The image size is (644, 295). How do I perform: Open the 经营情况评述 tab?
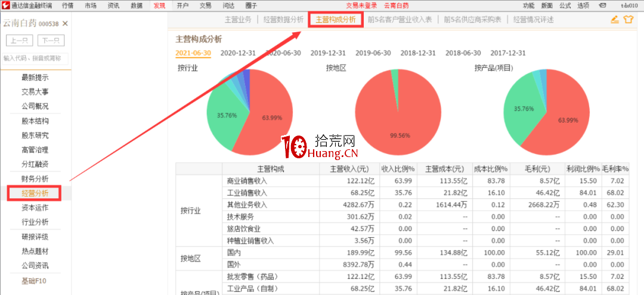(x=533, y=19)
